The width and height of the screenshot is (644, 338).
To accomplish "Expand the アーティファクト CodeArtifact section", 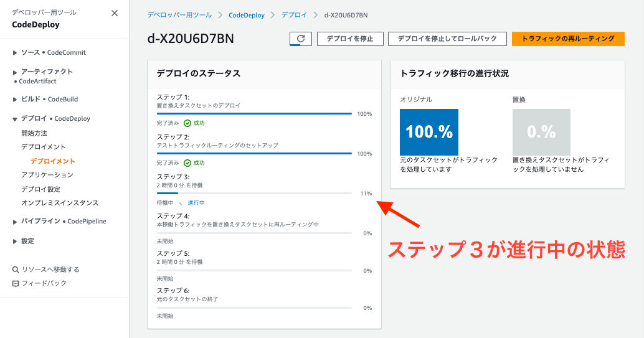I will [x=14, y=72].
